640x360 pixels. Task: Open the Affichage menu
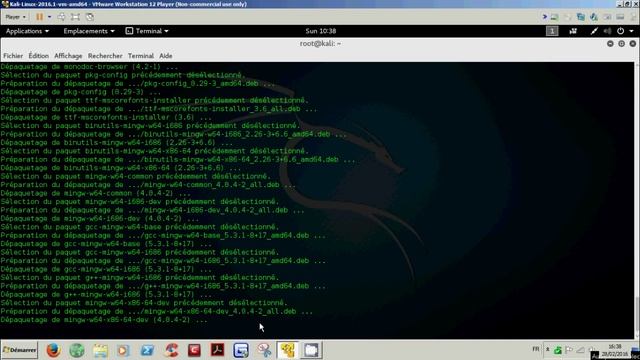[68, 56]
